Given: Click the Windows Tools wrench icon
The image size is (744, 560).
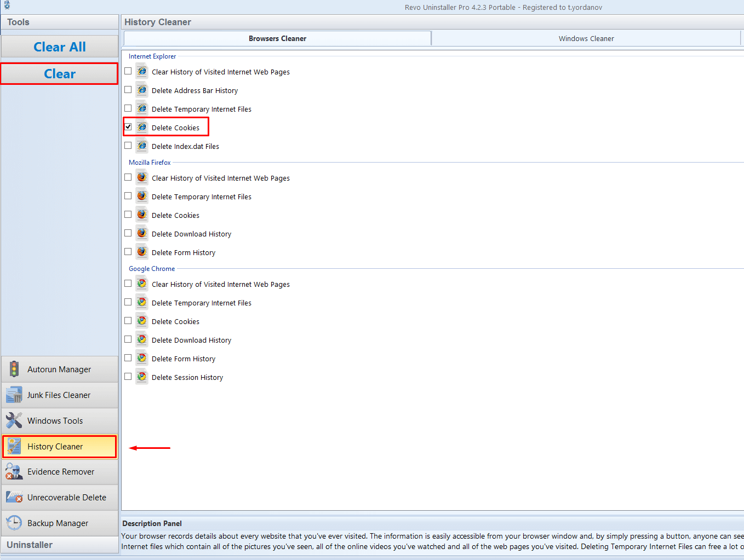Looking at the screenshot, I should point(14,420).
